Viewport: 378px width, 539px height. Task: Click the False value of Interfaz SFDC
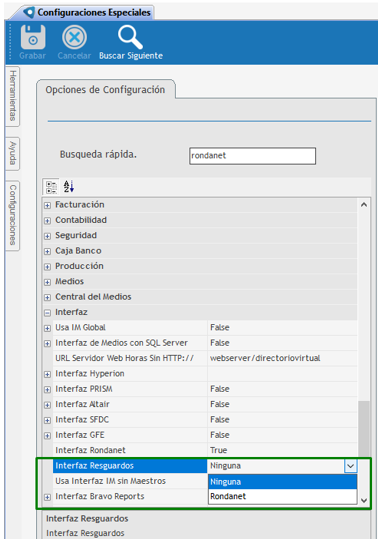tap(220, 420)
